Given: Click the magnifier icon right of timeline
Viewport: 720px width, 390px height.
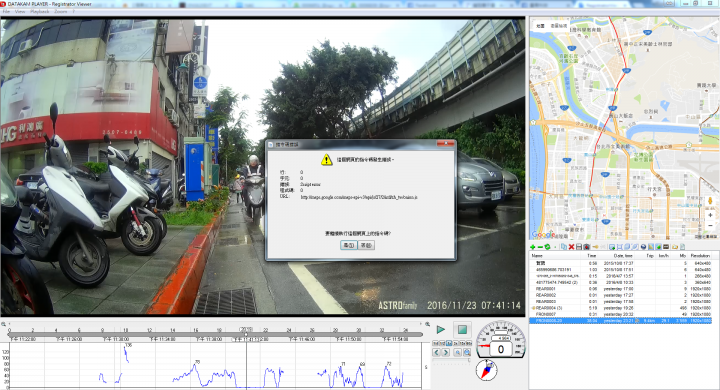Looking at the screenshot, I should [x=427, y=324].
